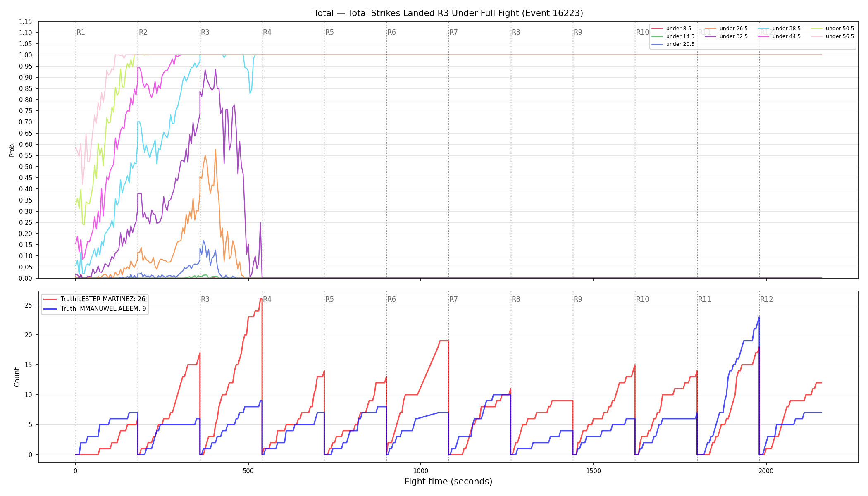Click the R6 round marker in probability chart
Viewport: 868px width, 496px height.
(391, 32)
